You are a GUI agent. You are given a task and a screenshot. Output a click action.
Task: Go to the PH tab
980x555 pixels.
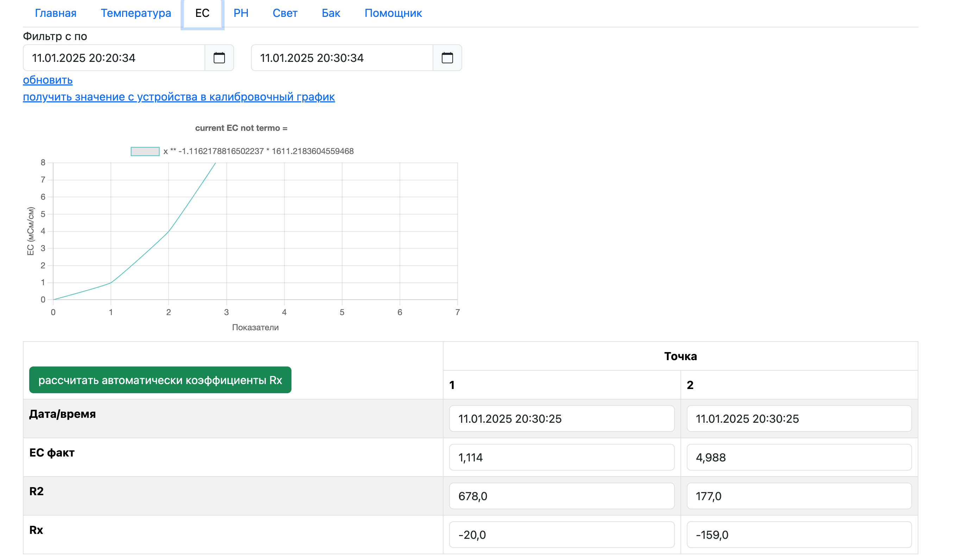(x=241, y=13)
